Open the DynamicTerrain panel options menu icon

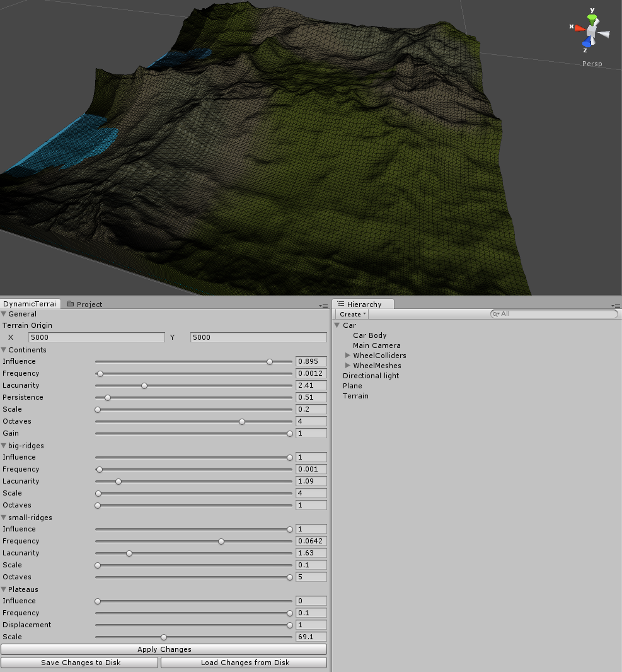point(323,304)
